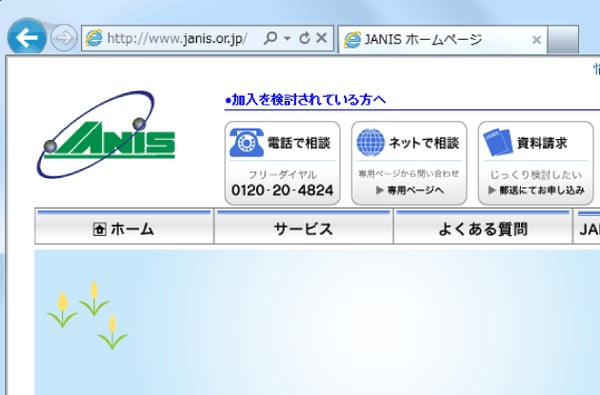Open 加入を検討されている方へ link
Image resolution: width=600 pixels, height=395 pixels.
pos(305,100)
